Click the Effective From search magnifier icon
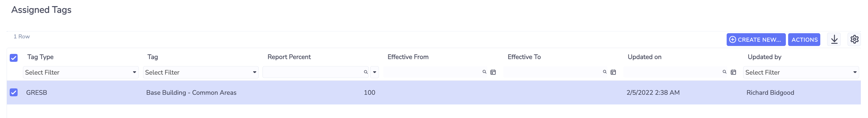 (x=485, y=72)
